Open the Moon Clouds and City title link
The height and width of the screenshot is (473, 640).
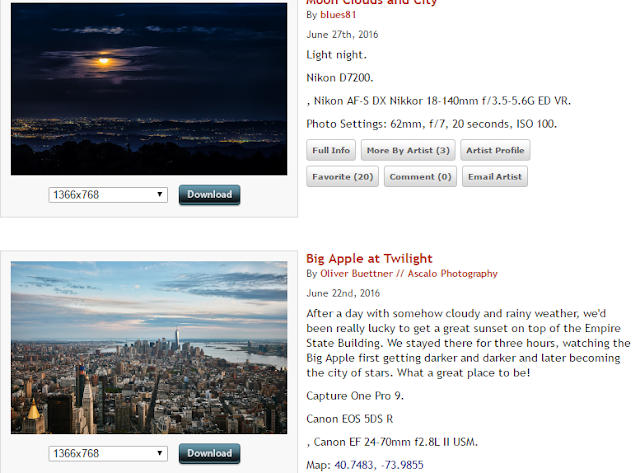[x=371, y=2]
